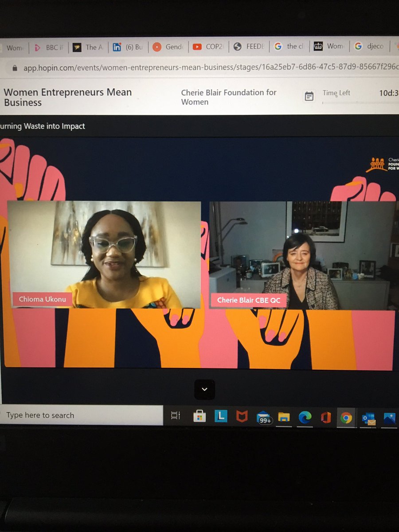
Task: Open the crown-icon Women bookmark
Action: 329,46
